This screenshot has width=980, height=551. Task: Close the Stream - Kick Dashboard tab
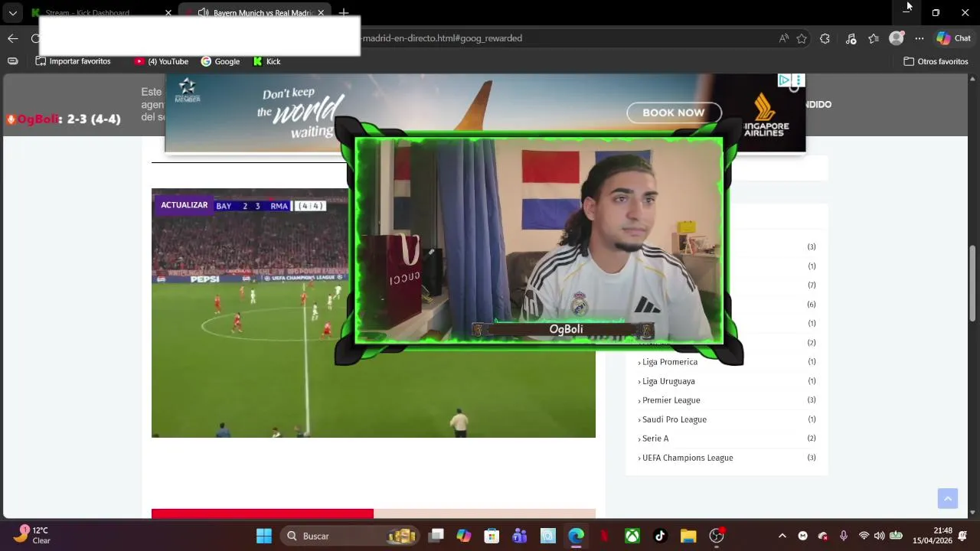168,13
